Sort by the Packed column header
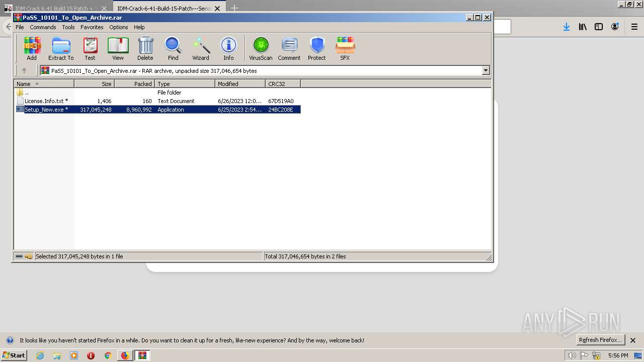The width and height of the screenshot is (644, 362). 135,83
